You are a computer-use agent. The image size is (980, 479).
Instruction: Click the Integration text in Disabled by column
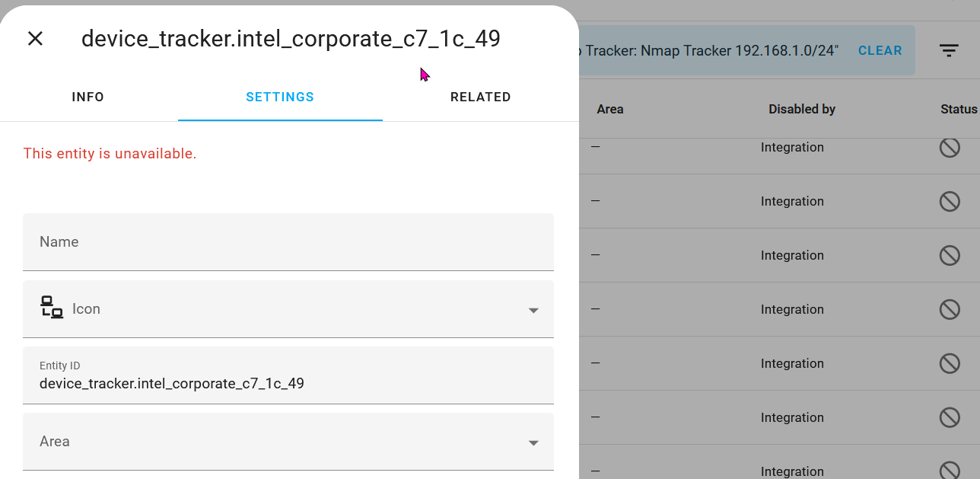793,147
